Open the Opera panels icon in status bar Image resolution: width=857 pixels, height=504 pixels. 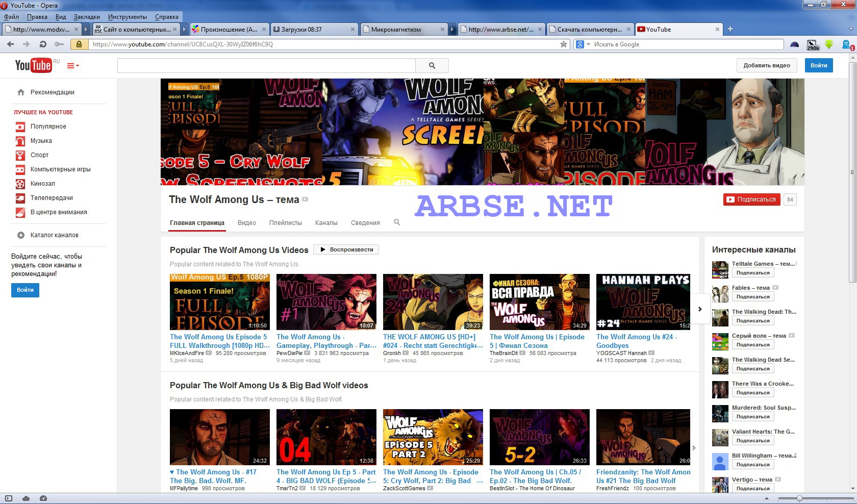9,498
